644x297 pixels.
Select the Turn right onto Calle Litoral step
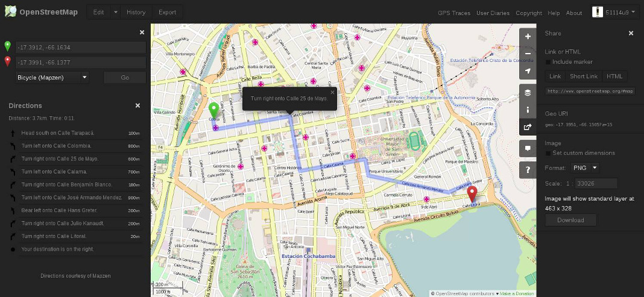coord(75,236)
